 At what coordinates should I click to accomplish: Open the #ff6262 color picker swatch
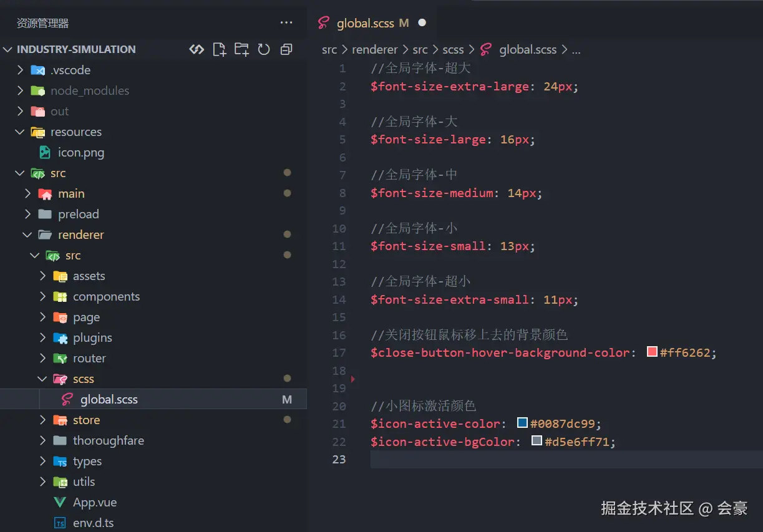653,352
